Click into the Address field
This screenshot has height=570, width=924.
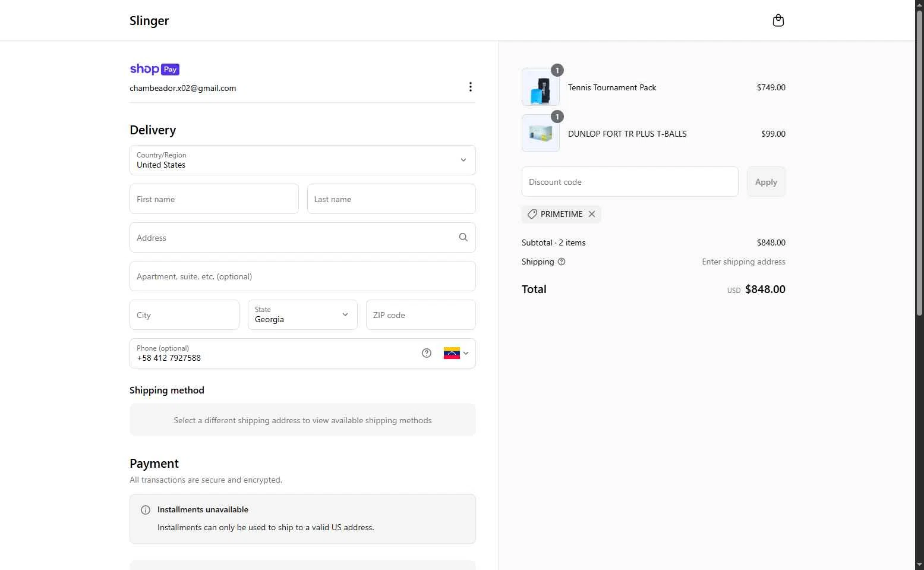[x=302, y=237]
